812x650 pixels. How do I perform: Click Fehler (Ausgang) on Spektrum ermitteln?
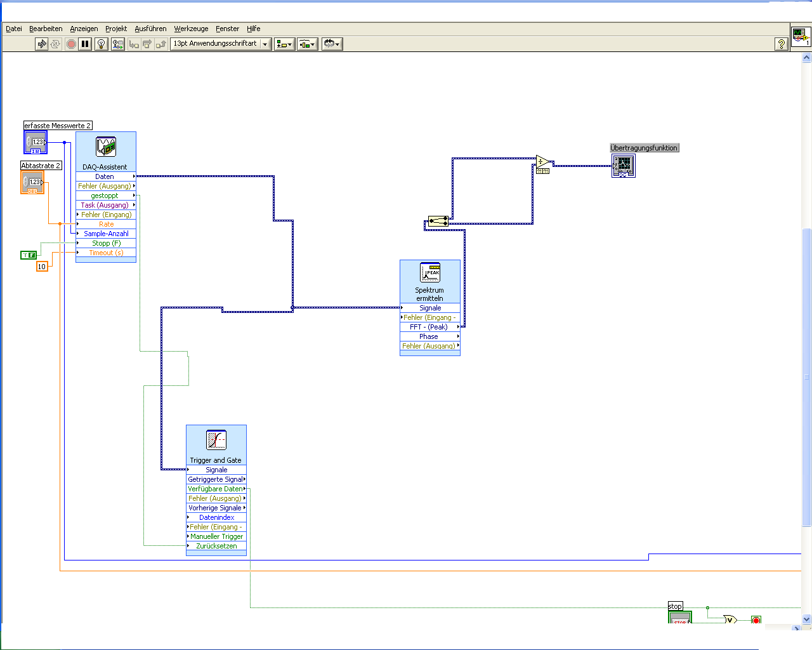pos(430,346)
